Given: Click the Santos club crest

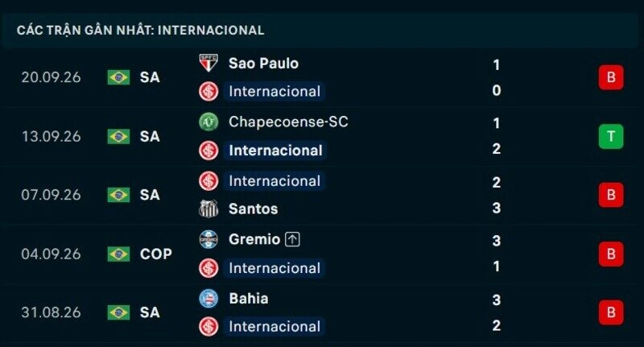Looking at the screenshot, I should point(208,209).
